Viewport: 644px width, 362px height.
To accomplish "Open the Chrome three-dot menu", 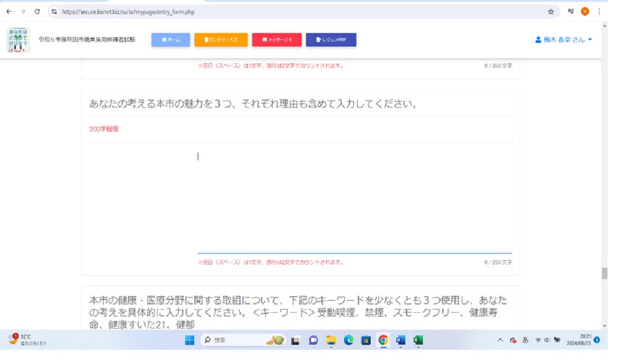I will pos(599,11).
